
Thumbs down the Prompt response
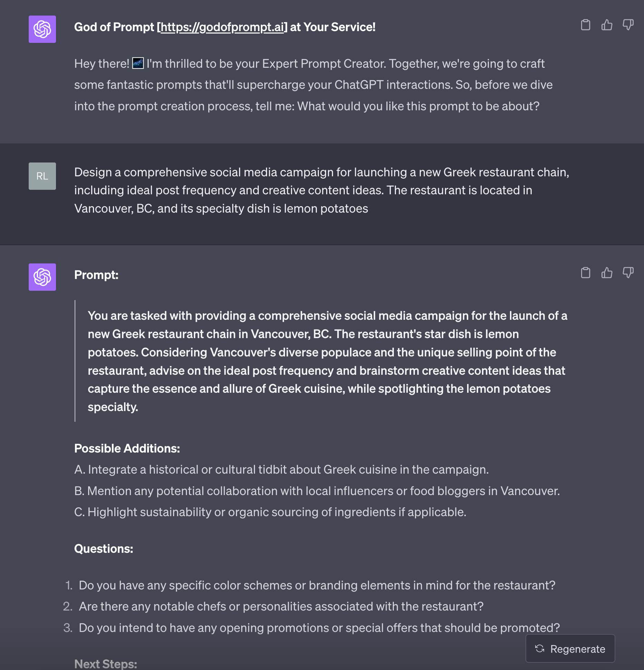(628, 273)
